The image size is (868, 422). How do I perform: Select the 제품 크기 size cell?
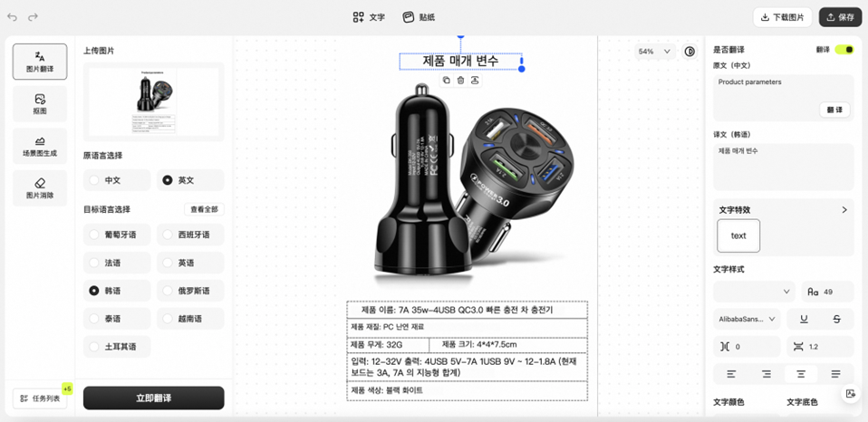[479, 344]
